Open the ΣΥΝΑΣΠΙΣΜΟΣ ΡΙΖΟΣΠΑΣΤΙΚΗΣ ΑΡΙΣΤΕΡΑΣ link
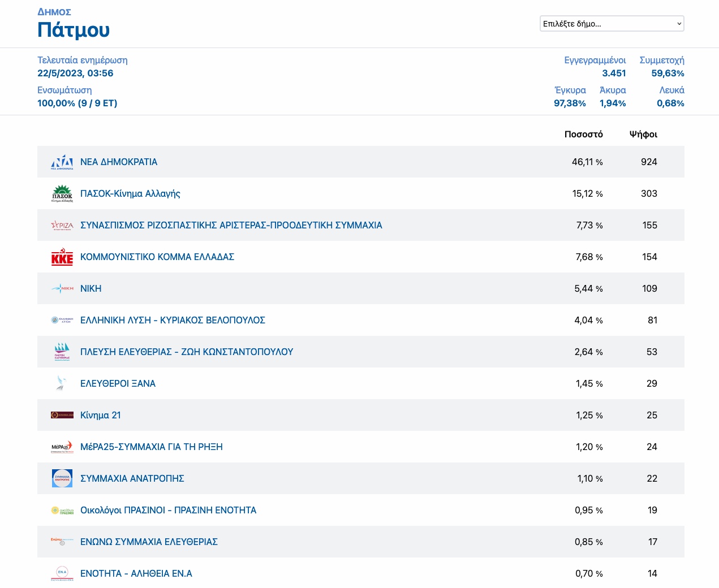Image resolution: width=719 pixels, height=588 pixels. pyautogui.click(x=231, y=225)
